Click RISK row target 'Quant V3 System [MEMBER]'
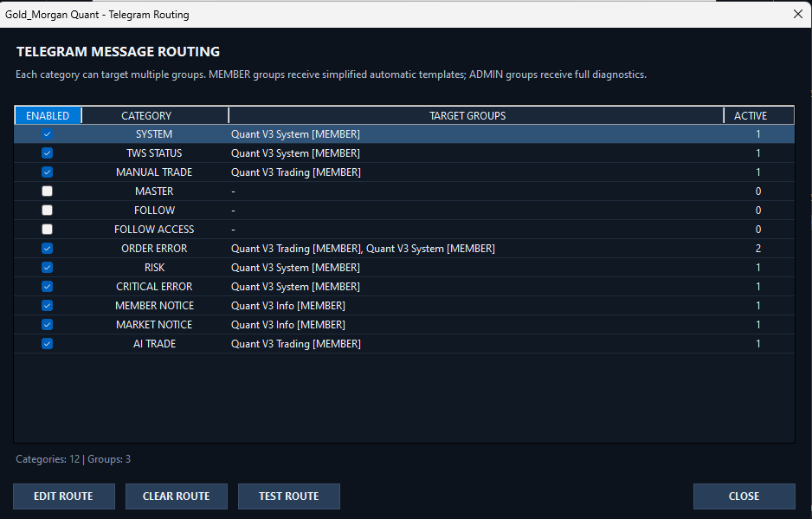 click(x=295, y=268)
